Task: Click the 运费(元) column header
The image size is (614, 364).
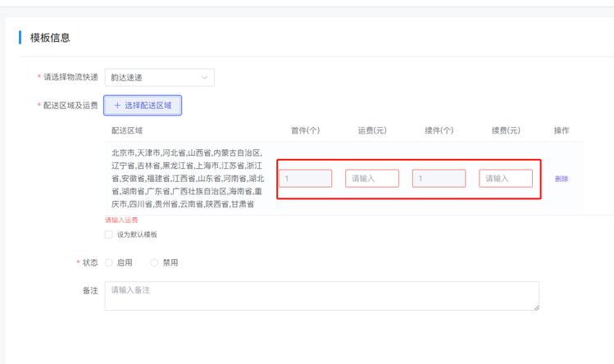Action: click(x=372, y=130)
